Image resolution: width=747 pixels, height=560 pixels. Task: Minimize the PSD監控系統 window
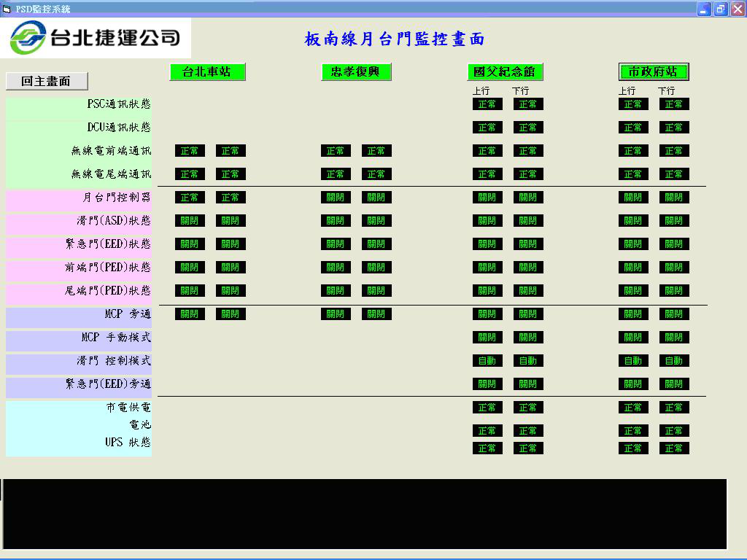coord(704,9)
